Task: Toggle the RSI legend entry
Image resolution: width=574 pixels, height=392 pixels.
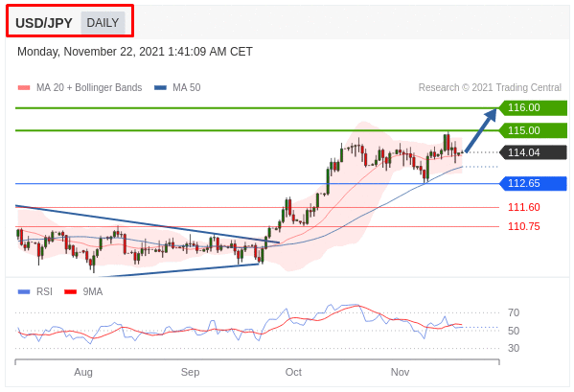Action: [x=35, y=291]
